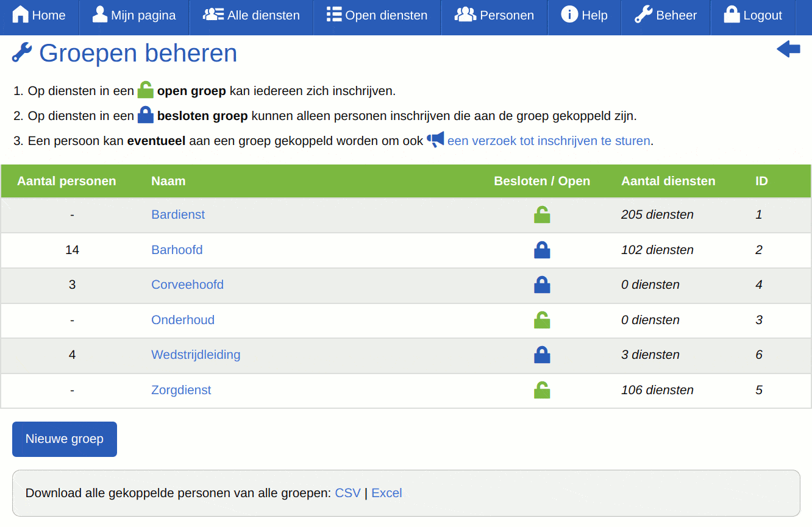Click the Open diensten list icon

(x=334, y=14)
